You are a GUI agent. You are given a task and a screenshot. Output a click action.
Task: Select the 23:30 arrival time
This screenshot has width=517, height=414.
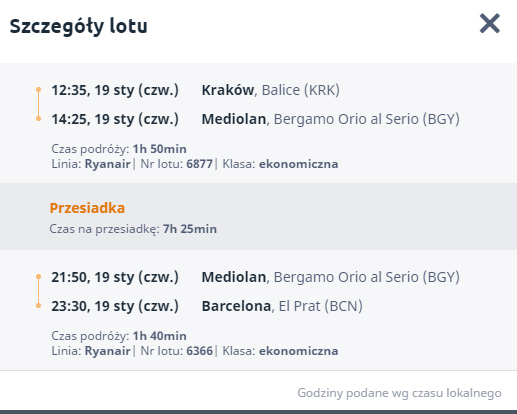click(x=115, y=306)
